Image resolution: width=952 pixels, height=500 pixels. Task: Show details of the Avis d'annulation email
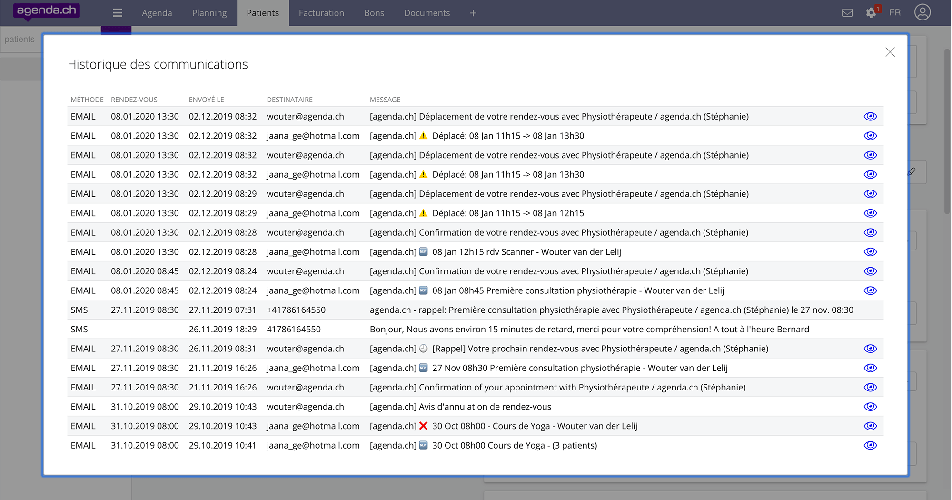869,407
